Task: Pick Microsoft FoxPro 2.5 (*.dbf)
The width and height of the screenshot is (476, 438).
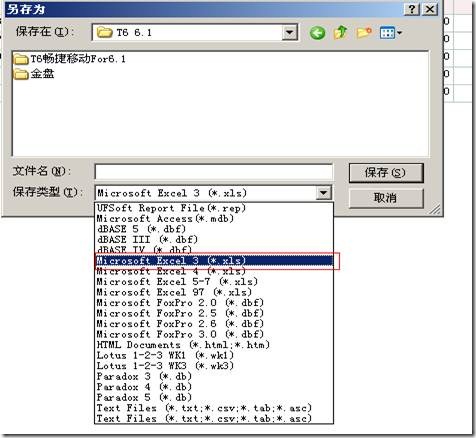Action: point(214,313)
